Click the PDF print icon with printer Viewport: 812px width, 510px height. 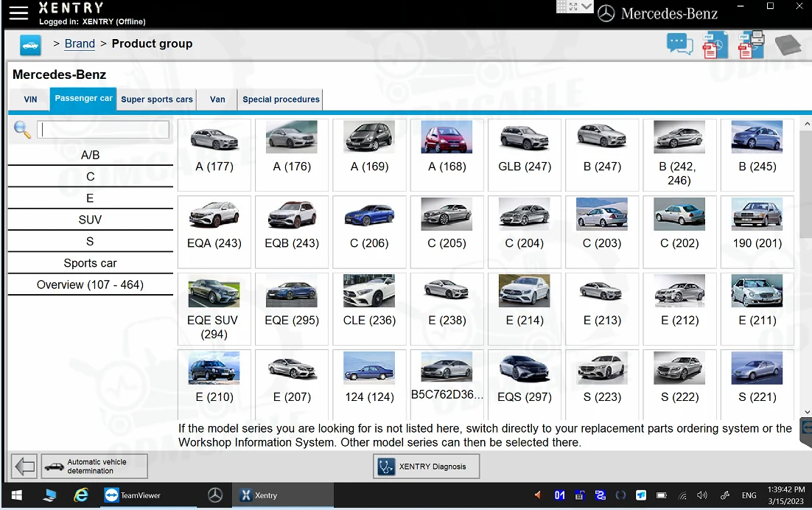pyautogui.click(x=750, y=44)
